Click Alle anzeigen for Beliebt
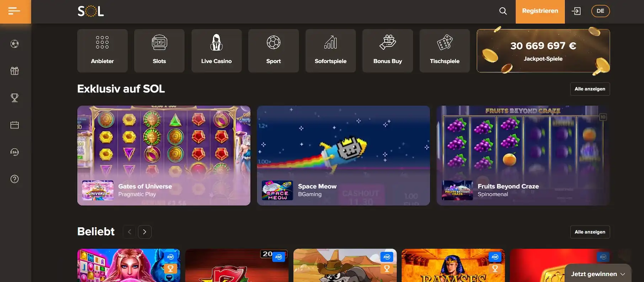This screenshot has width=644, height=282. click(x=590, y=232)
